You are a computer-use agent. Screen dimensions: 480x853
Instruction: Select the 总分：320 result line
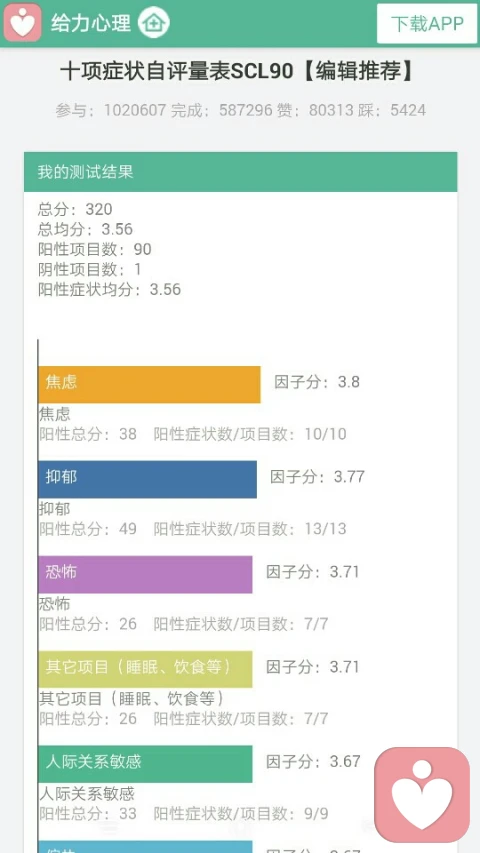75,209
